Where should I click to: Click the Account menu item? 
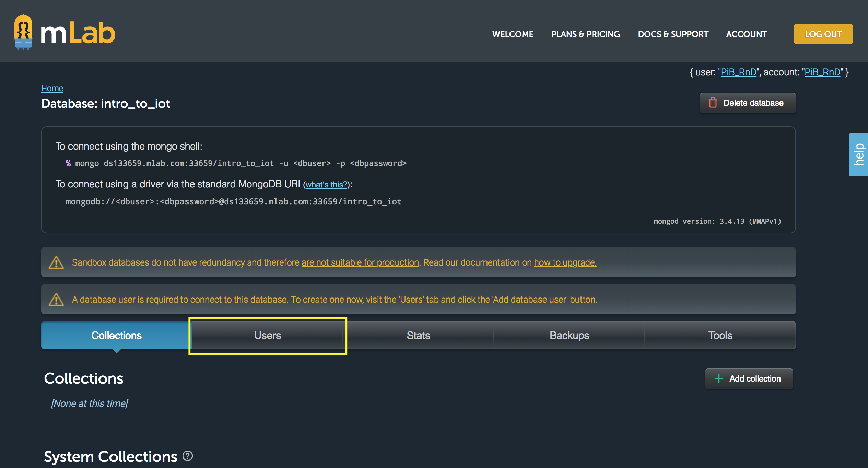[747, 34]
